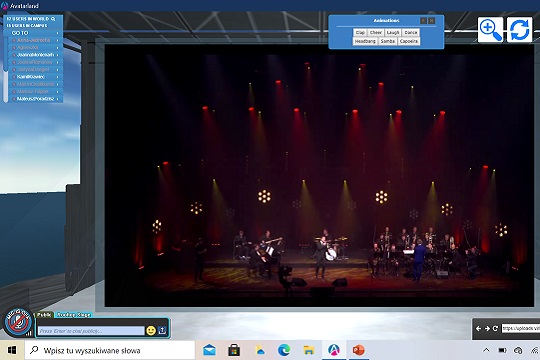The image size is (540, 360).
Task: Play the Laugh animation
Action: (x=393, y=32)
